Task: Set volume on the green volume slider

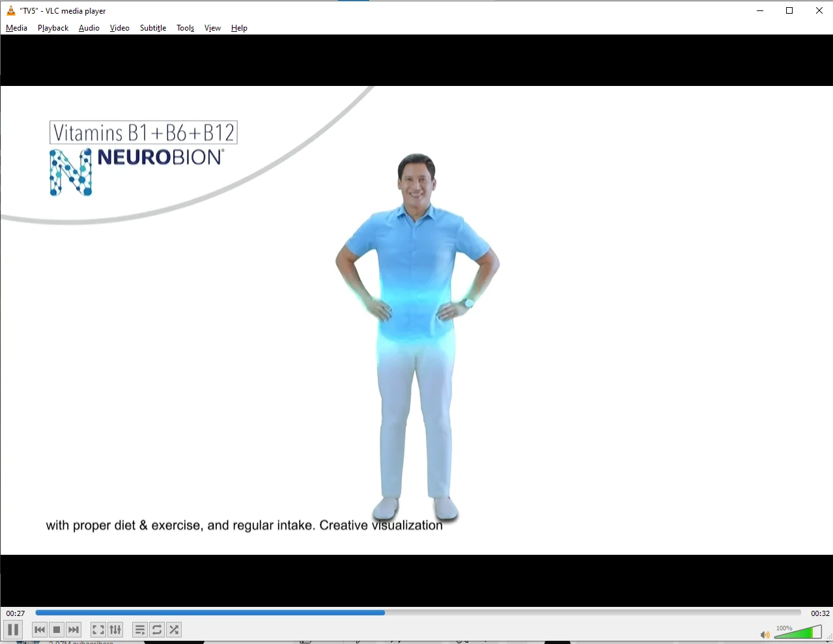Action: click(798, 632)
